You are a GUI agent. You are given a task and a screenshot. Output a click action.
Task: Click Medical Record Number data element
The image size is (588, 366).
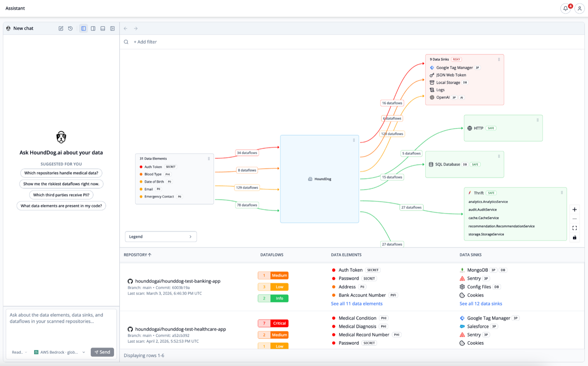364,335
